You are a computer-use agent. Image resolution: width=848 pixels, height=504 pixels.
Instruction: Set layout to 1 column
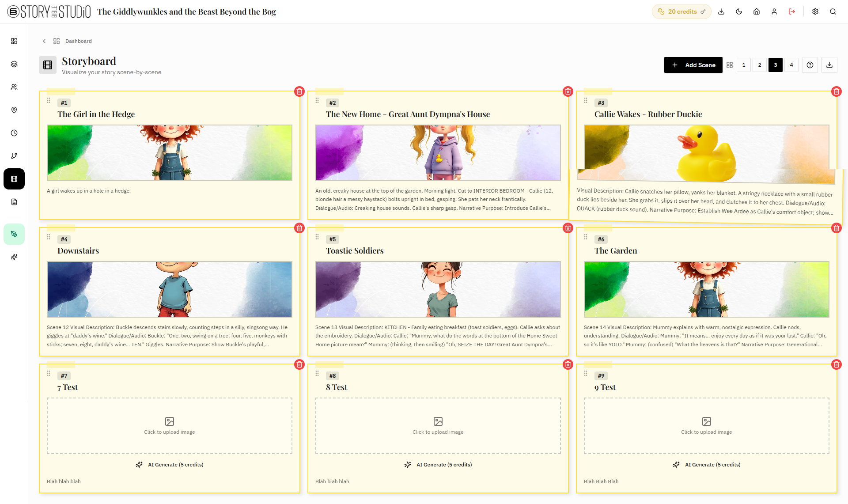744,65
